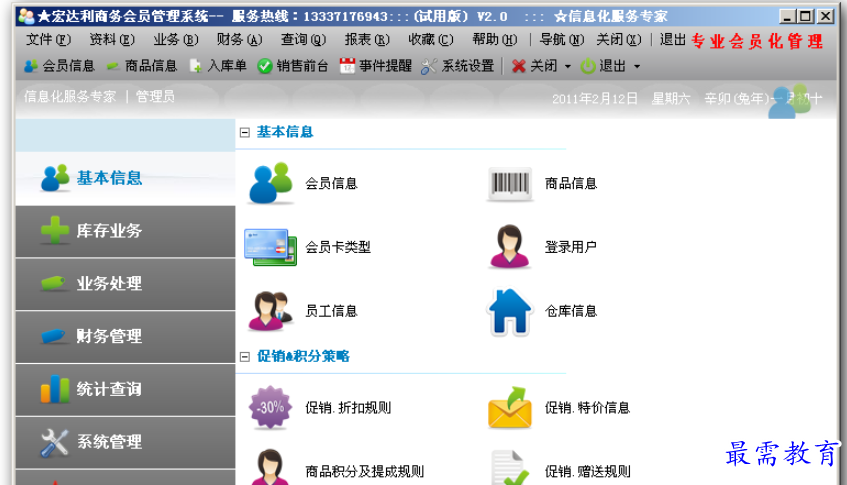847x485 pixels.
Task: Click 会员信息 toolbar button
Action: click(59, 66)
